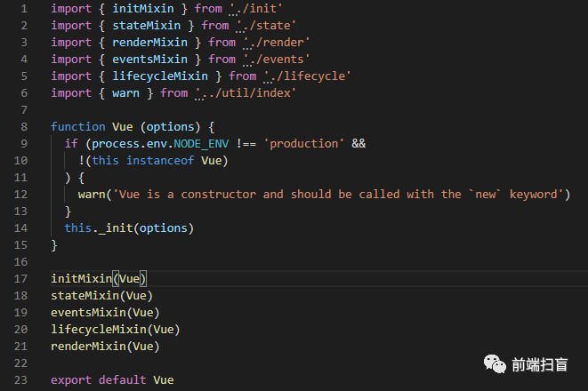This screenshot has height=391, width=588.
Task: Click the && operator on line 9
Action: 358,143
